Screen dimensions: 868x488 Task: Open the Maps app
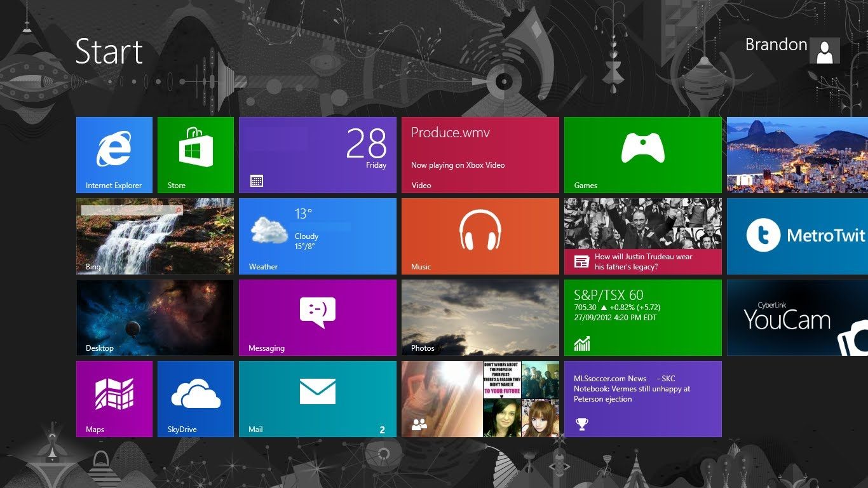[x=114, y=398]
